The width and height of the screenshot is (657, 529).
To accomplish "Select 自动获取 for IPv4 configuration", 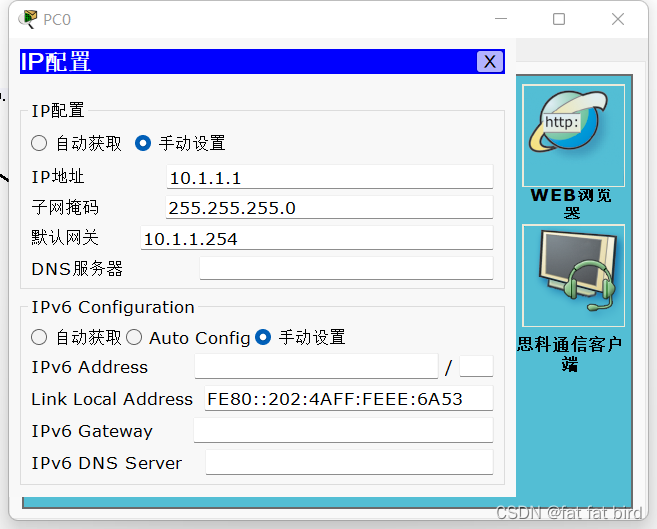I will [x=39, y=143].
